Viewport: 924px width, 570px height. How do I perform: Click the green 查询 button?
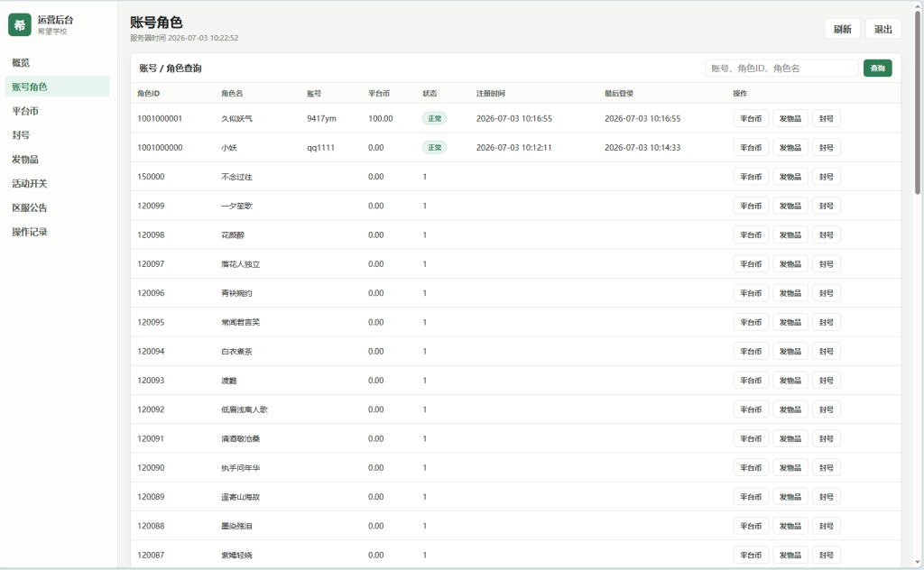click(x=877, y=69)
